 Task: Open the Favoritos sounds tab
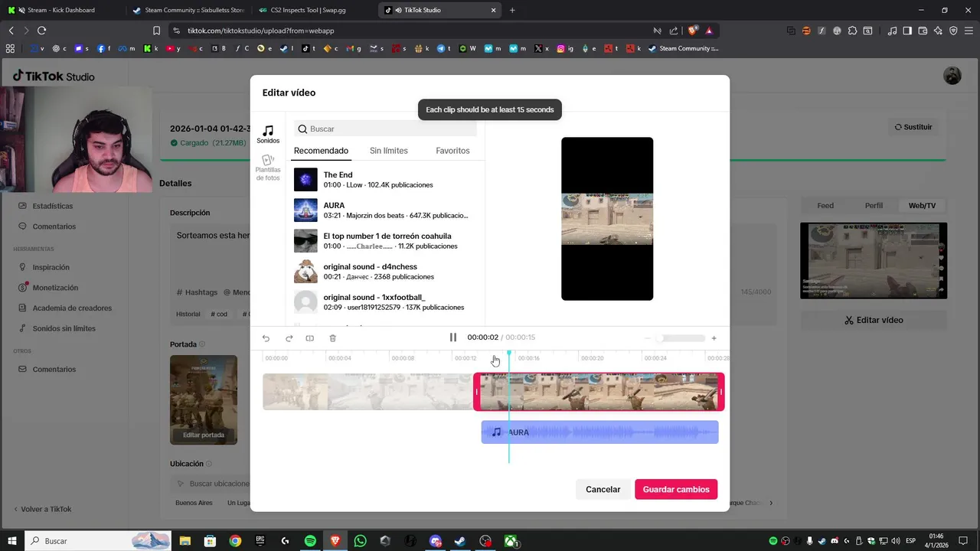[x=452, y=151]
